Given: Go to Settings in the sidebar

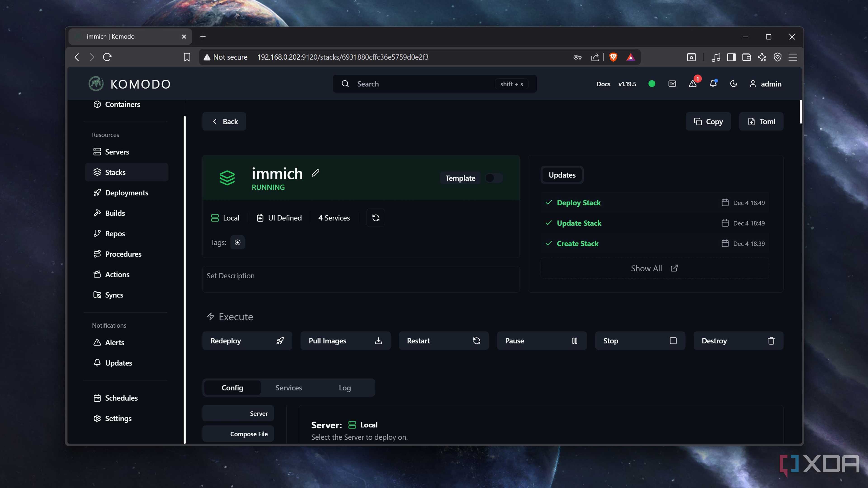Looking at the screenshot, I should [127, 418].
